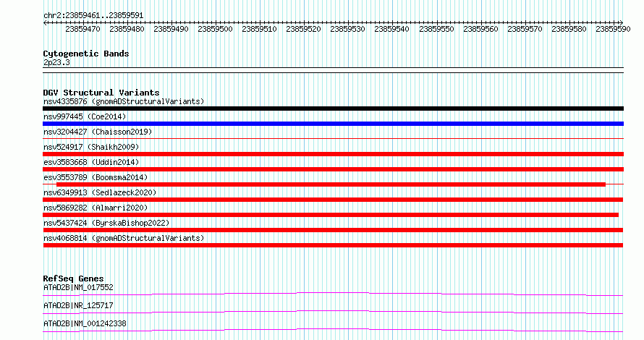Open transcript ATAD2B|NM_017552 label
The height and width of the screenshot is (340, 644).
pos(78,287)
